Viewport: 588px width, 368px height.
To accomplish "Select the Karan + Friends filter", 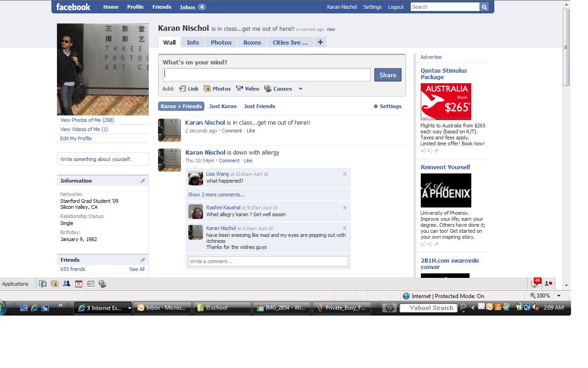I will (x=181, y=106).
